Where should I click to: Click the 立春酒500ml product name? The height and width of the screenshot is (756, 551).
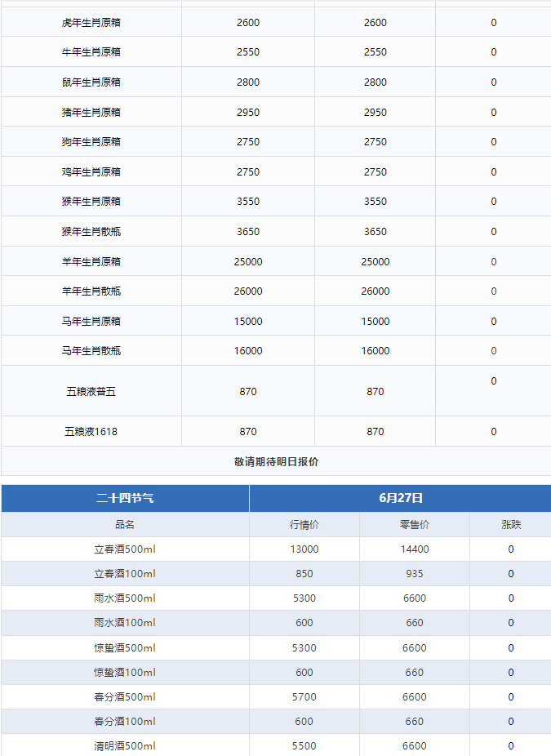pos(125,549)
